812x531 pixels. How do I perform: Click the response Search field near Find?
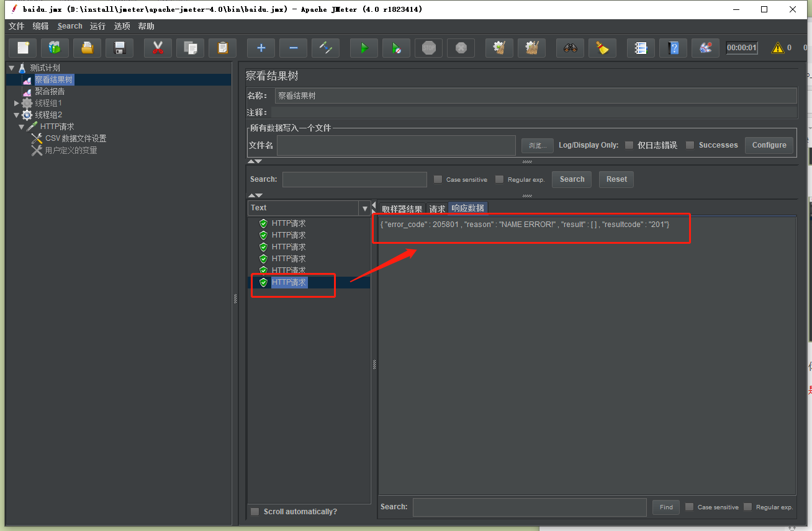click(x=530, y=507)
